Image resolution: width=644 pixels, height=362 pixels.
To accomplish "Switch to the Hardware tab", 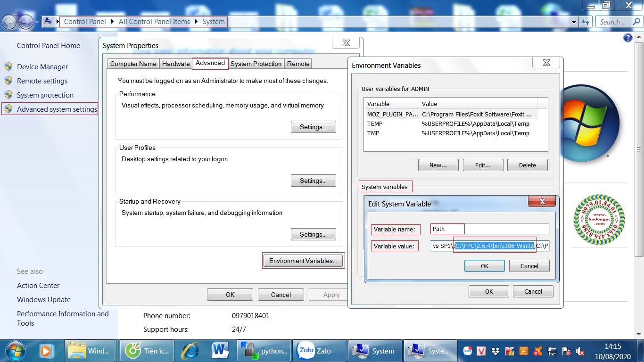I will pyautogui.click(x=176, y=64).
